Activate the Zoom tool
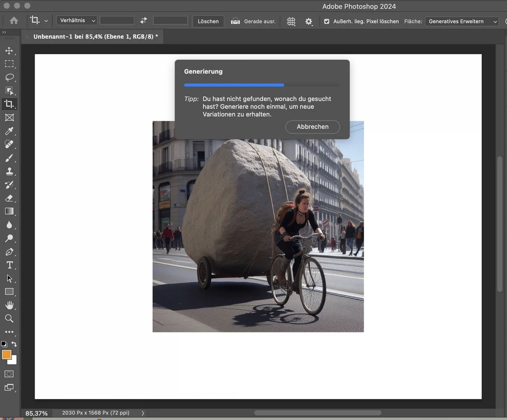The height and width of the screenshot is (420, 507). point(9,318)
